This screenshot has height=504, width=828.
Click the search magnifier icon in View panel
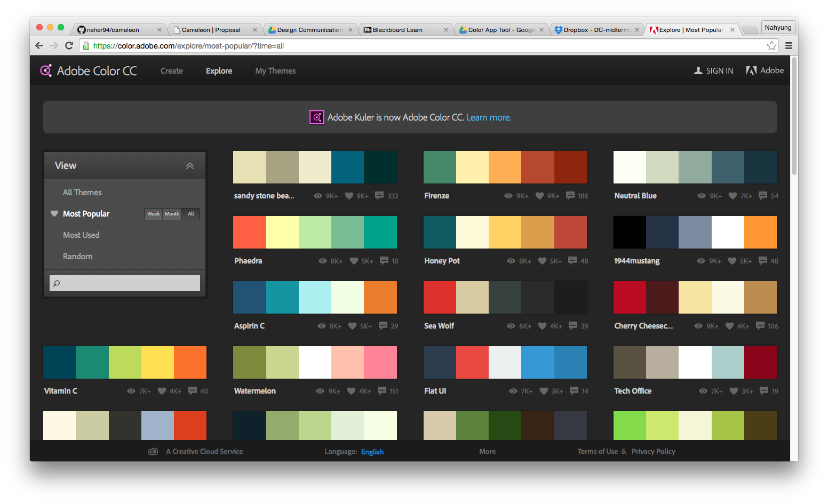click(57, 283)
